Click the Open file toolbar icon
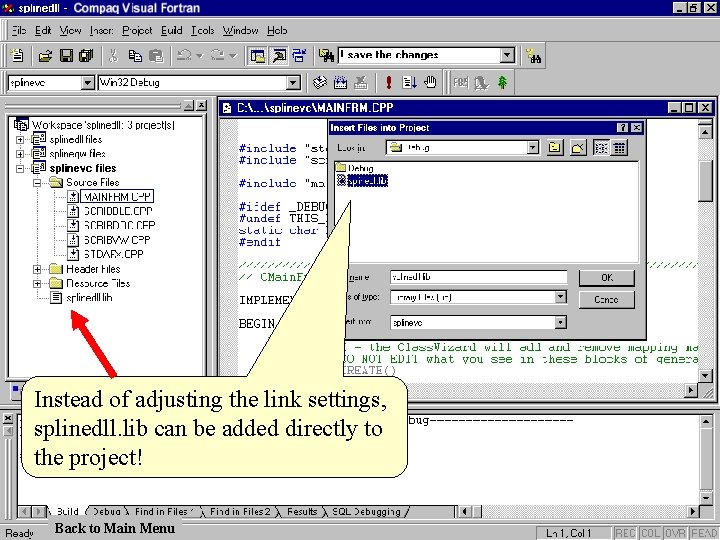The height and width of the screenshot is (540, 720). tap(45, 56)
